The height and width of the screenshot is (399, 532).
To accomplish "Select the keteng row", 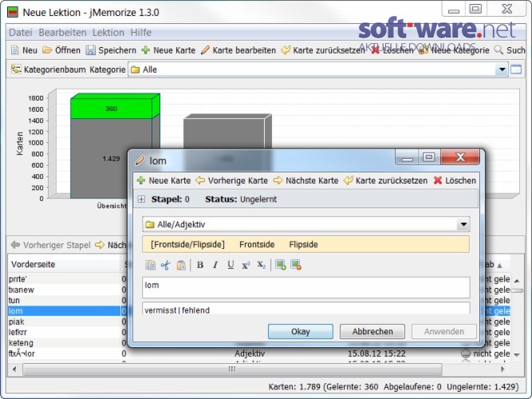I will point(65,342).
